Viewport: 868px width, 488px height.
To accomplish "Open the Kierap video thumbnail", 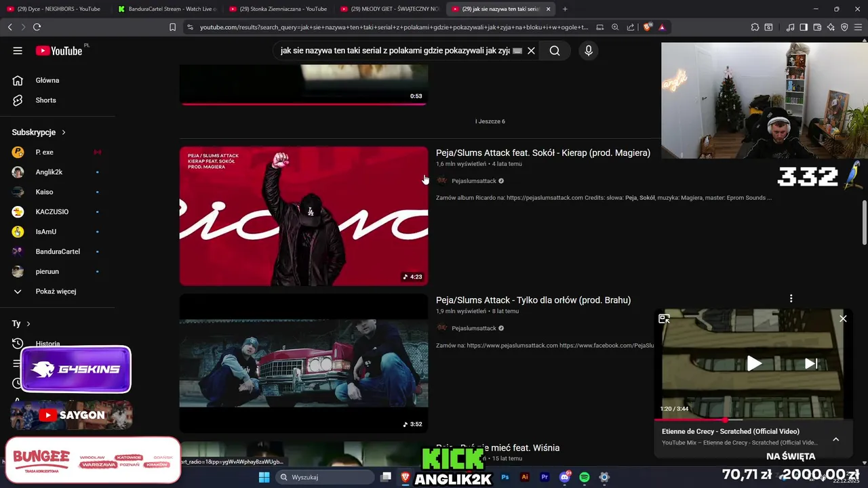I will pos(304,216).
